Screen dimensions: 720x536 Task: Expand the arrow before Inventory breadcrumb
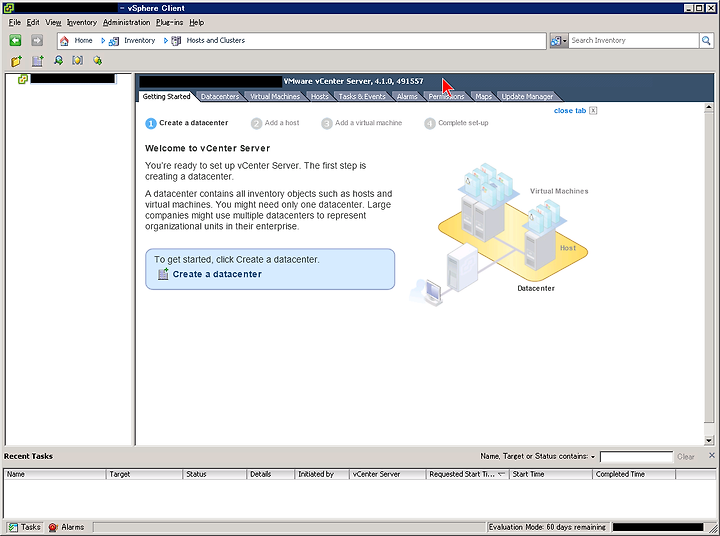[103, 41]
